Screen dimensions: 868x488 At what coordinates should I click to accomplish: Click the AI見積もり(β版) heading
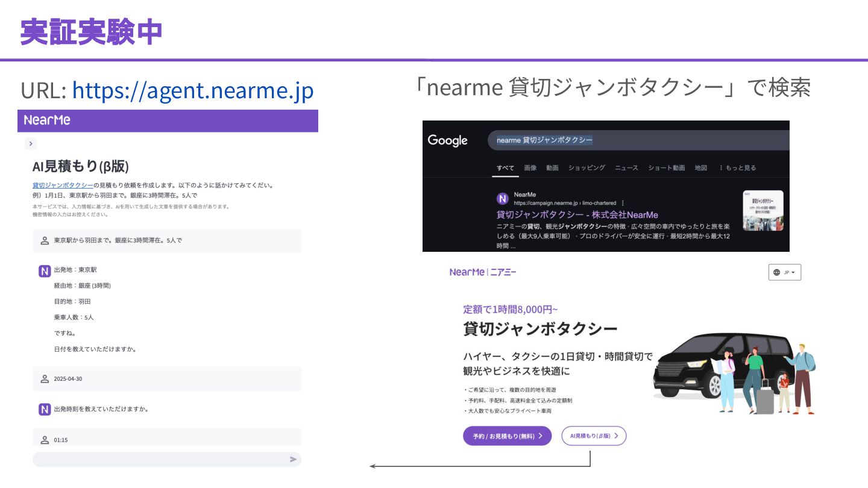coord(80,166)
